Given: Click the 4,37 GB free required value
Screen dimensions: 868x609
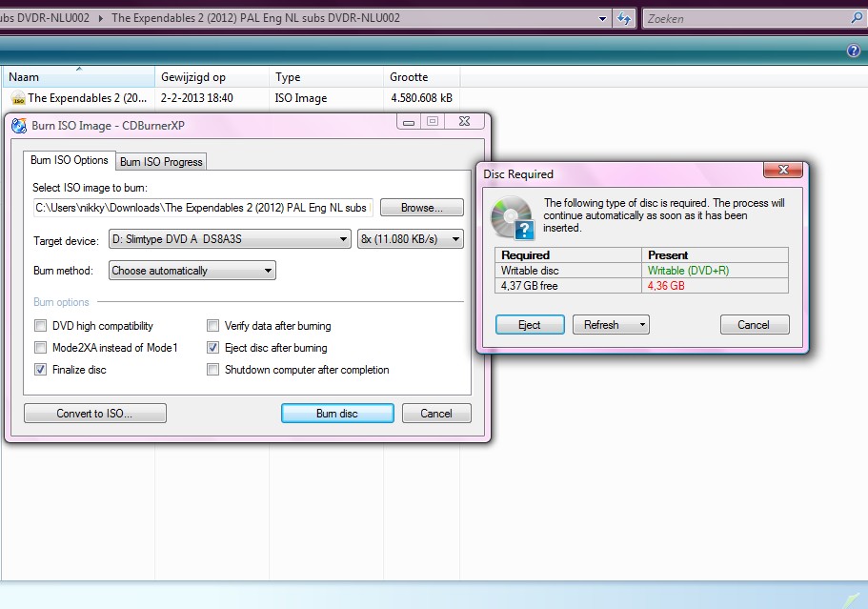Looking at the screenshot, I should pyautogui.click(x=529, y=286).
